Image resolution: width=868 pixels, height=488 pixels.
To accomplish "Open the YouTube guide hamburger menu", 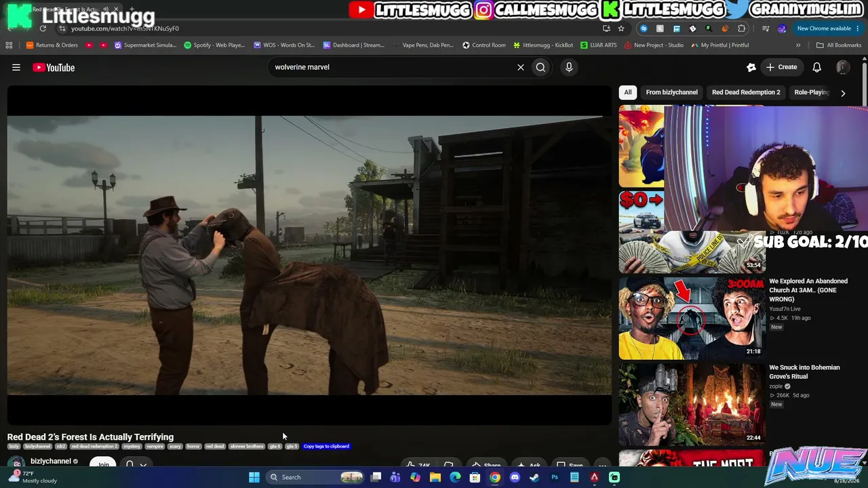I will pos(16,67).
